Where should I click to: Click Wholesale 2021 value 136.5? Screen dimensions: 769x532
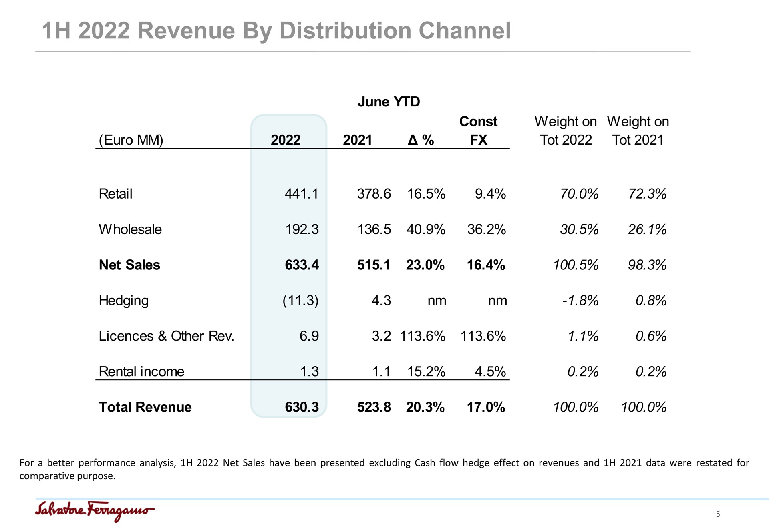click(x=374, y=229)
